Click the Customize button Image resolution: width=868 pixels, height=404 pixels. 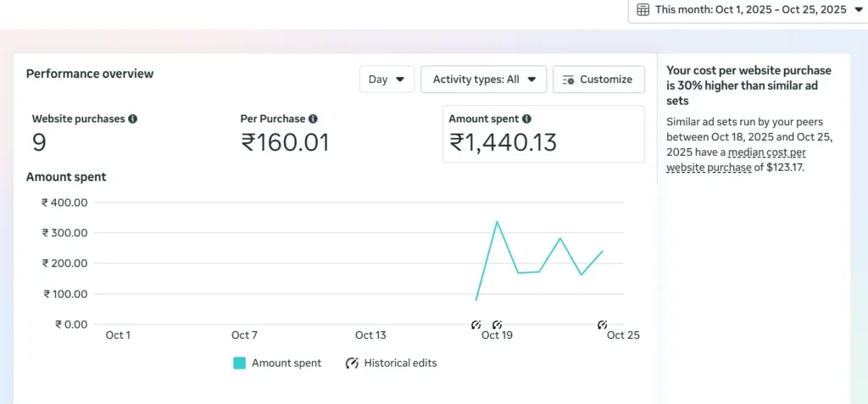pyautogui.click(x=598, y=80)
